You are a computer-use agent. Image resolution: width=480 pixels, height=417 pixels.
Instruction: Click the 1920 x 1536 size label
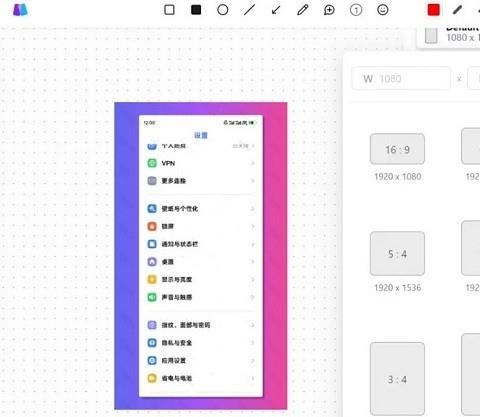(x=398, y=287)
